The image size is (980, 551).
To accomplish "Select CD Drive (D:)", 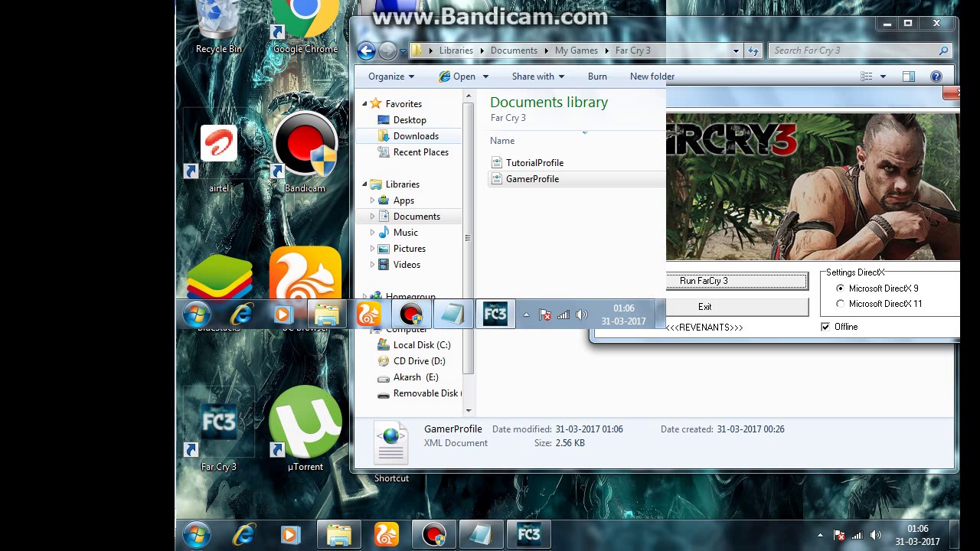I will click(419, 361).
